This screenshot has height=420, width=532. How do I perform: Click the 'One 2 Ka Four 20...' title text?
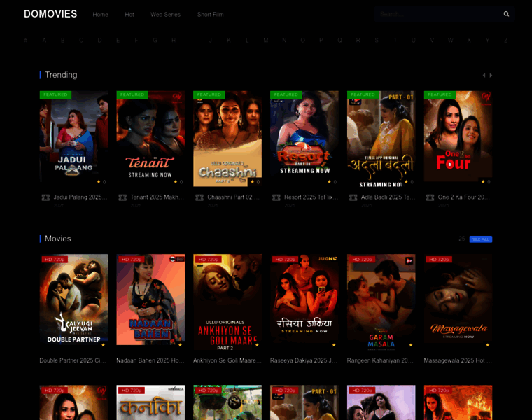coord(464,197)
